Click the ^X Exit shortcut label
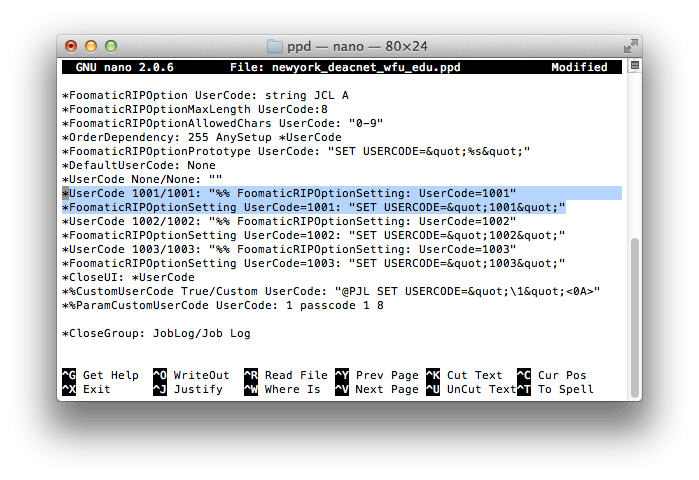 click(x=86, y=389)
